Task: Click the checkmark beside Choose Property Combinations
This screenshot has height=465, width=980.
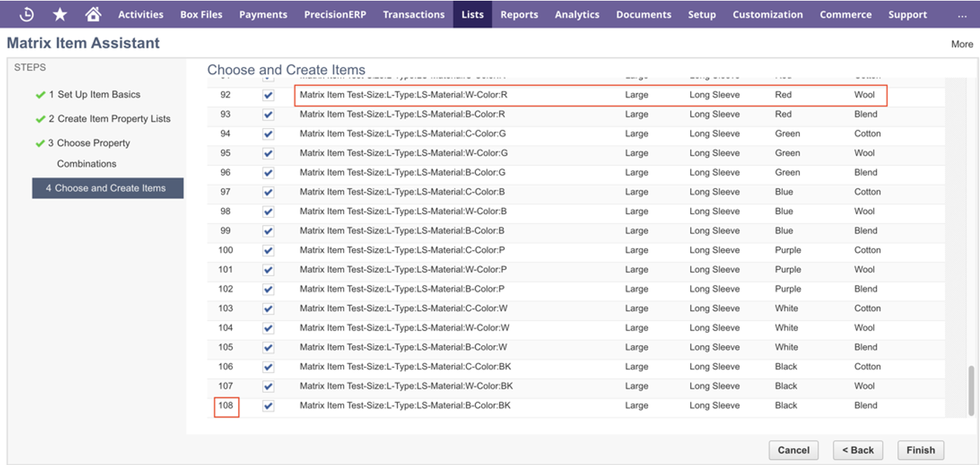Action: pos(40,144)
